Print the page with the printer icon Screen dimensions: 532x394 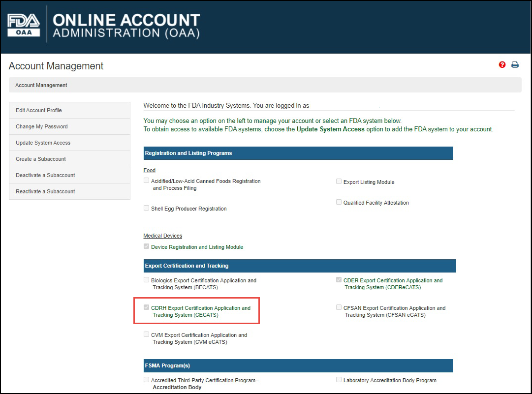(515, 64)
